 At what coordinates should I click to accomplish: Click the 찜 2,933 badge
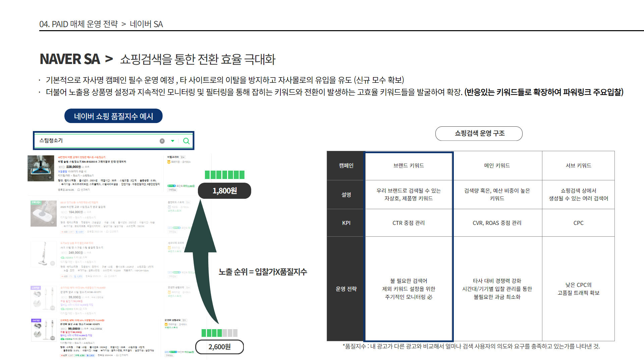[x=91, y=355]
